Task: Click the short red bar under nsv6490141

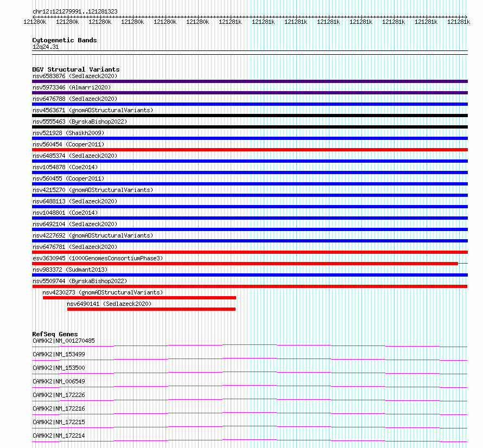Action: click(151, 309)
